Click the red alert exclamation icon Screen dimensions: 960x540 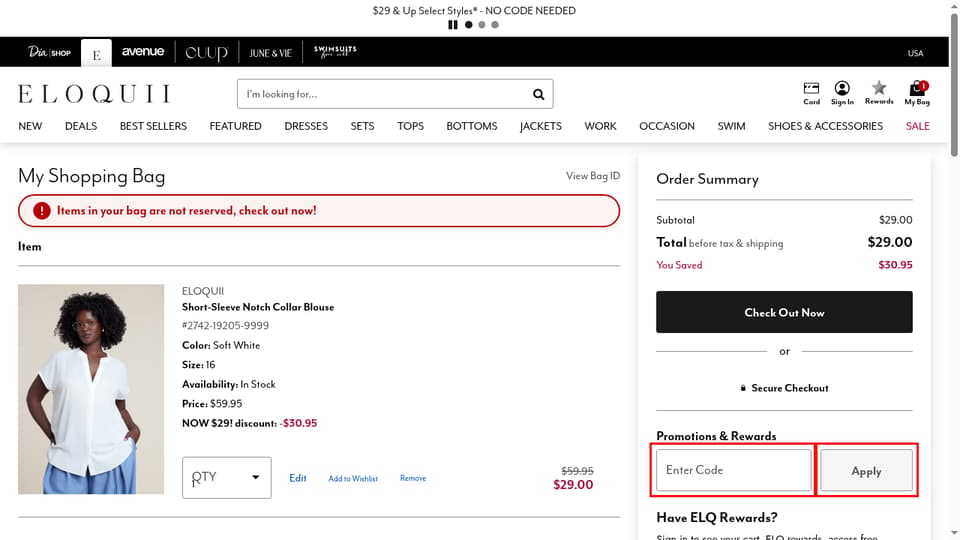42,211
